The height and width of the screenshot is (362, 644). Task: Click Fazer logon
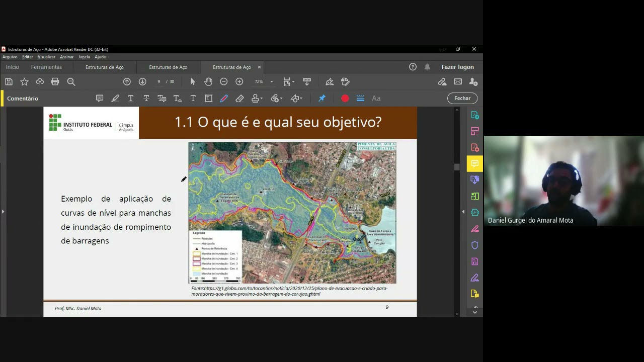pos(458,67)
